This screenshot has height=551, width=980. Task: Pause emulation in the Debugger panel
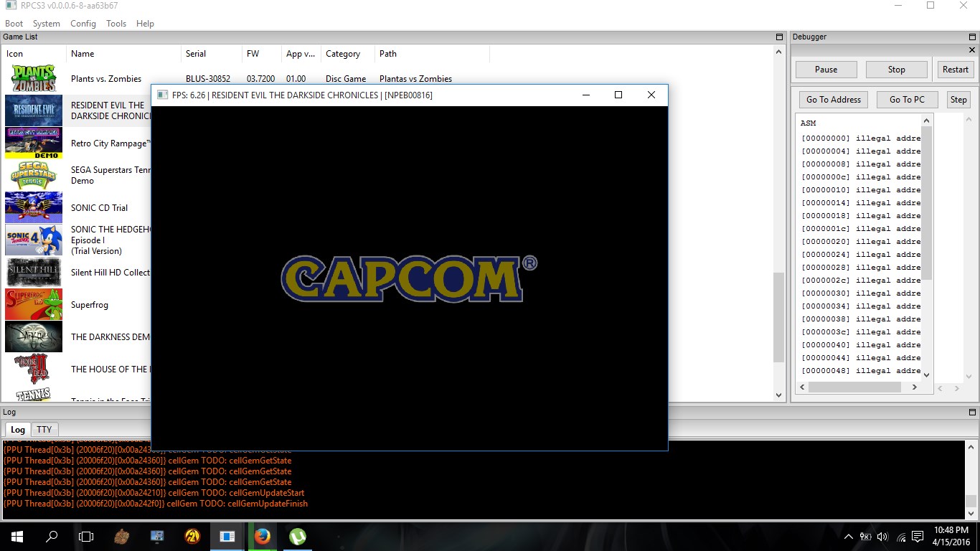pyautogui.click(x=826, y=70)
